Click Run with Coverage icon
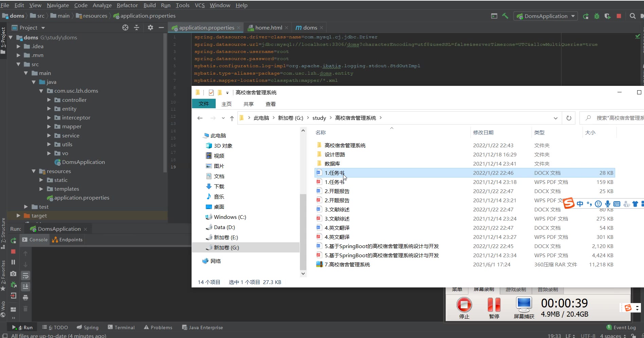644x338 pixels. click(x=608, y=16)
